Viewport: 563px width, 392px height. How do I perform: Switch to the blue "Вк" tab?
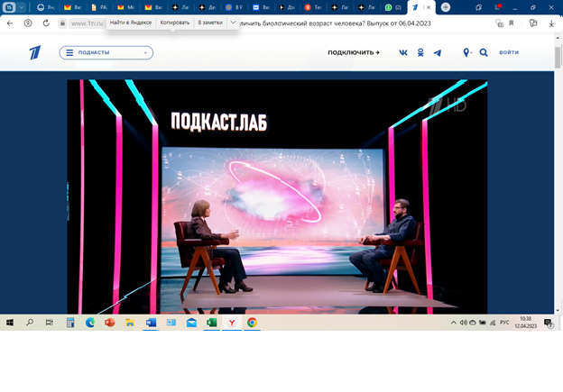tap(261, 7)
